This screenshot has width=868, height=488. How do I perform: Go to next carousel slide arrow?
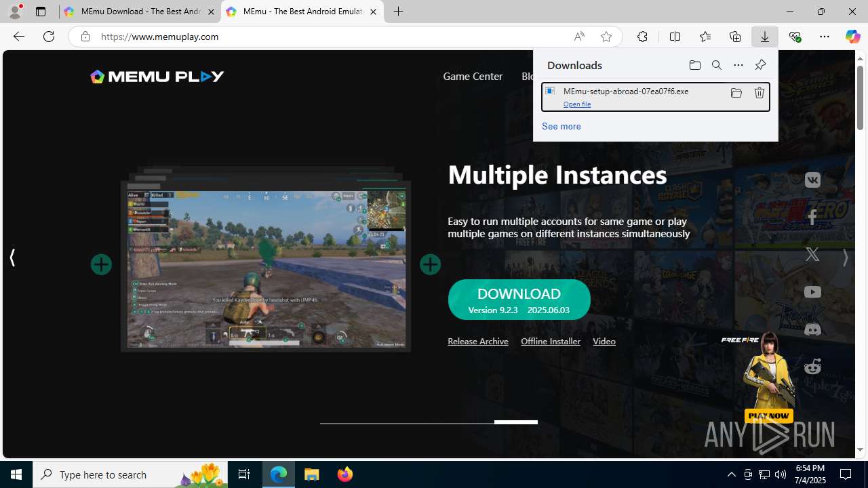tap(845, 258)
